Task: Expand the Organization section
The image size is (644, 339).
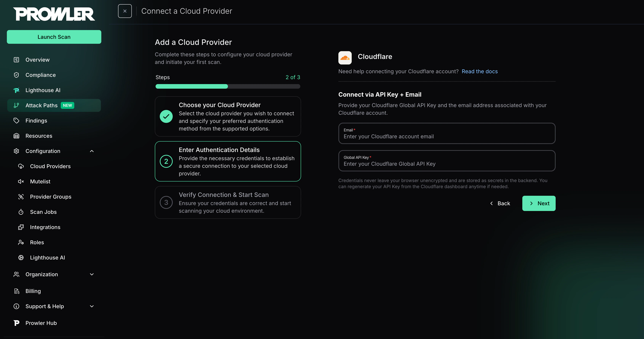Action: pyautogui.click(x=92, y=274)
